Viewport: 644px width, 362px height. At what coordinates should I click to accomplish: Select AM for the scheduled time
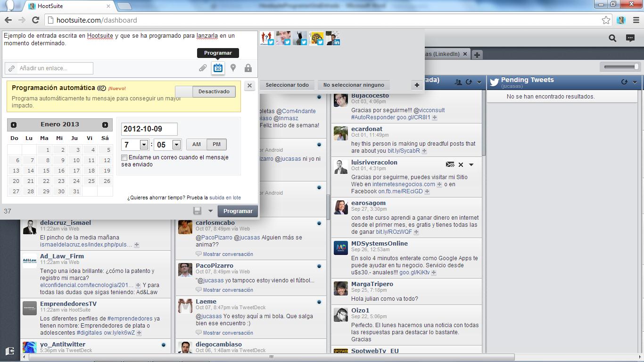click(197, 144)
